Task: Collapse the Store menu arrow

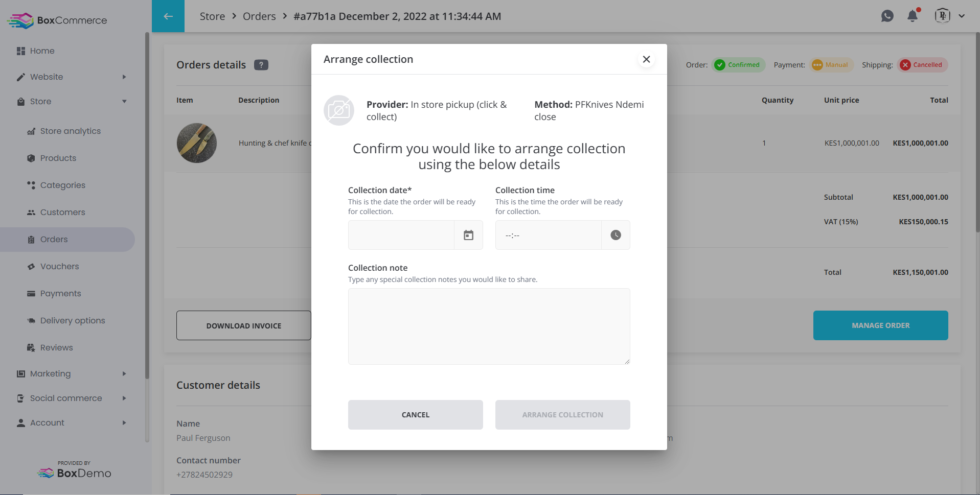Action: 124,102
